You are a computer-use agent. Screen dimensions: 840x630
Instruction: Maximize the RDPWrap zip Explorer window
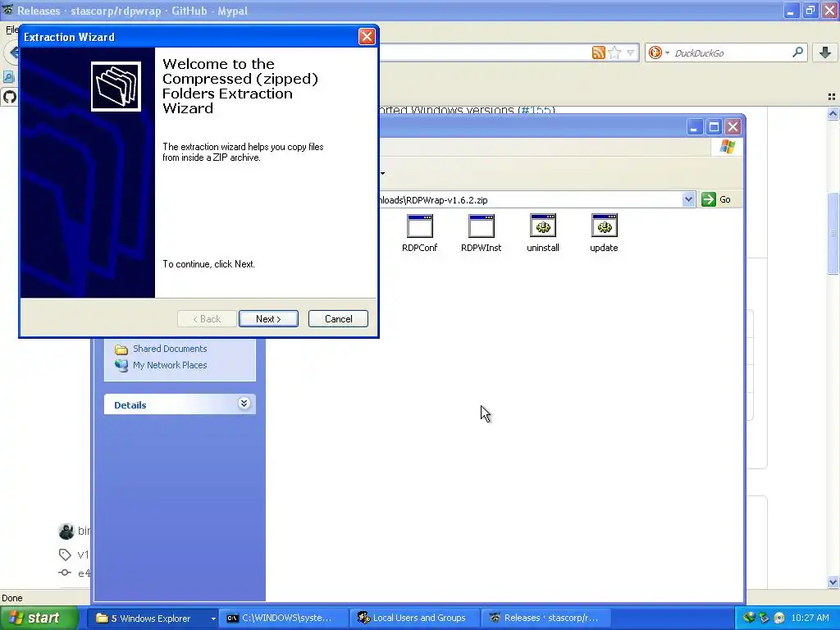coord(714,127)
